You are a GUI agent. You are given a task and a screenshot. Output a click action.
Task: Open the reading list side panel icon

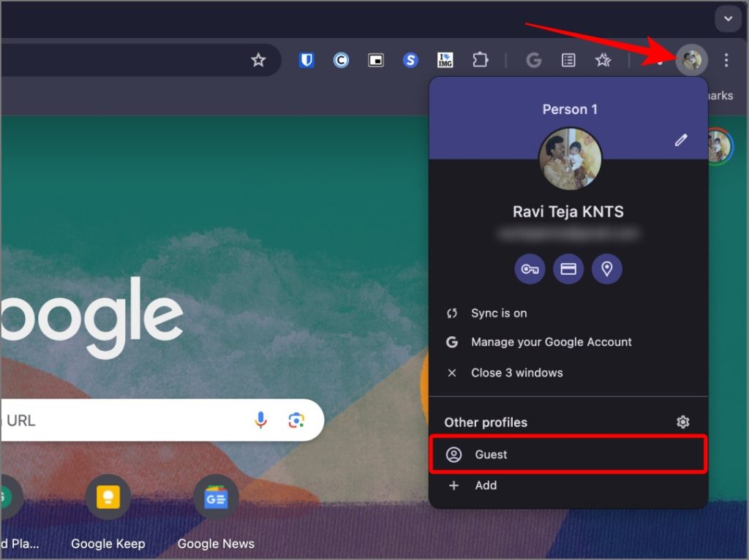[568, 60]
